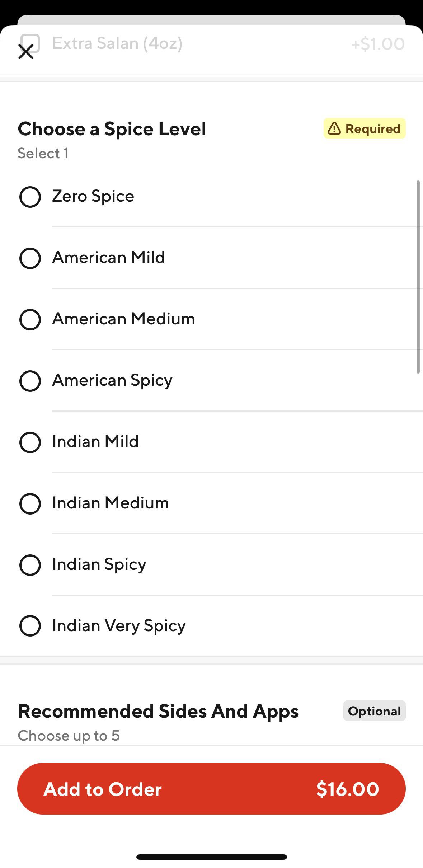Tap the Extra Salan (4oz) label
This screenshot has width=423, height=868.
click(117, 43)
